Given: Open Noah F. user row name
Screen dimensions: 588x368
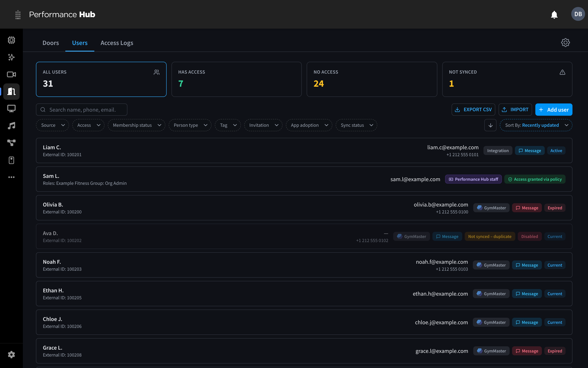Looking at the screenshot, I should tap(52, 262).
